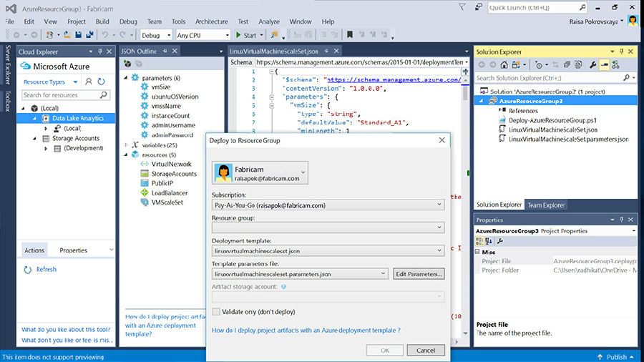Click Collapse All icon in Solution Explorer
Viewport: 644px width, 362px height.
coord(567,65)
